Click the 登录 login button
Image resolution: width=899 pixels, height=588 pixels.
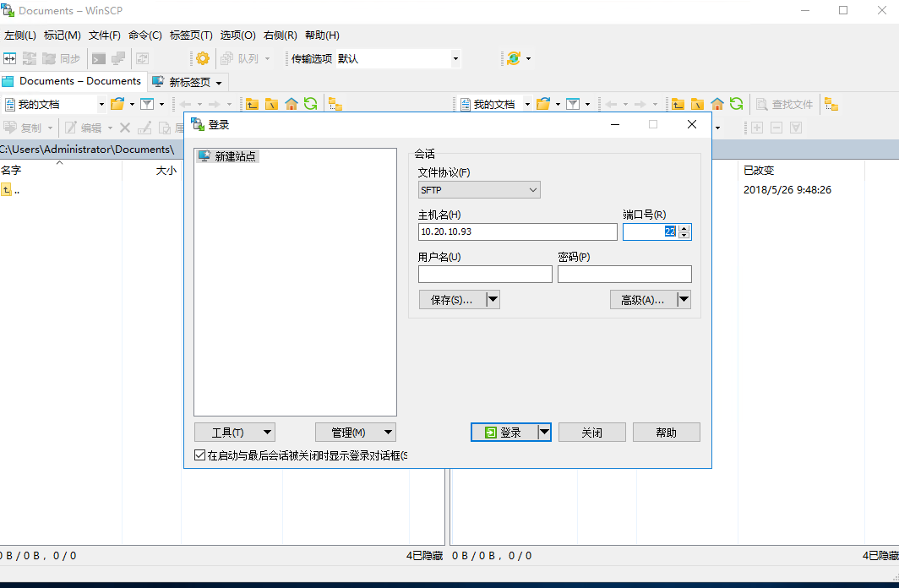pyautogui.click(x=504, y=433)
